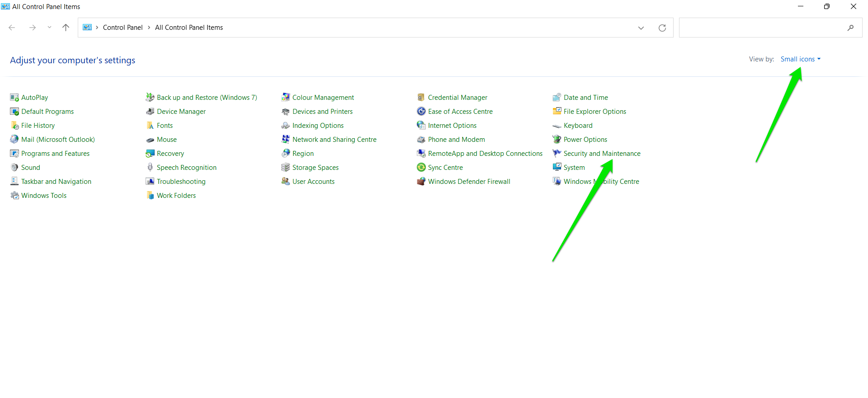Open the Device Manager icon

pyautogui.click(x=150, y=112)
